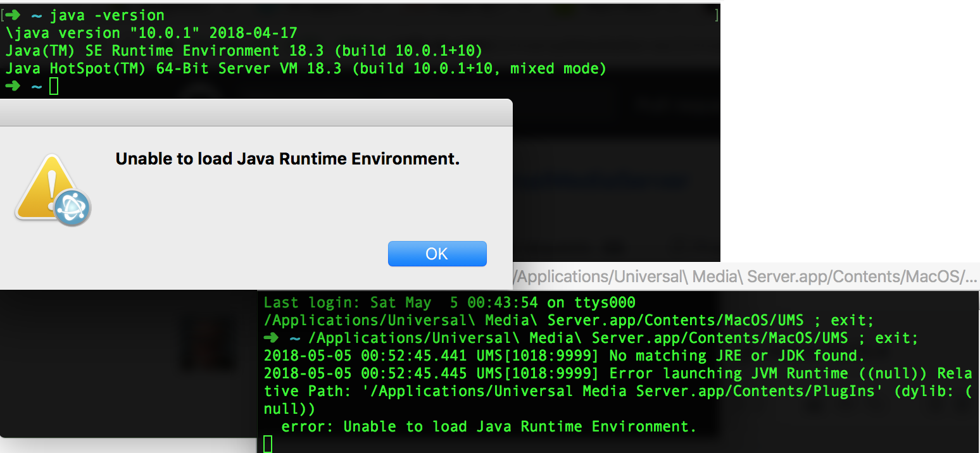
Task: Click OK in the Java error dialog
Action: tap(437, 254)
